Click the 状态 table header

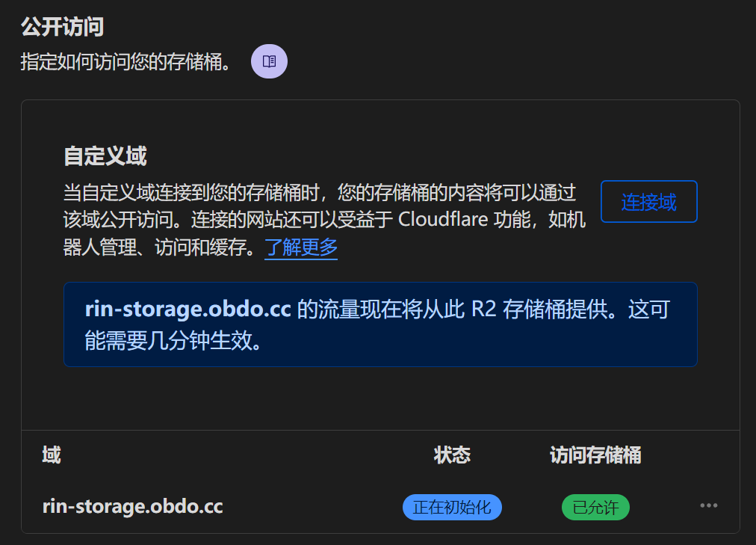coord(451,455)
